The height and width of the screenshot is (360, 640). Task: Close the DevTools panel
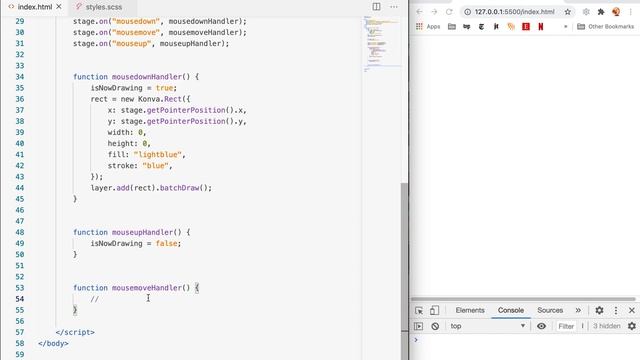click(632, 311)
